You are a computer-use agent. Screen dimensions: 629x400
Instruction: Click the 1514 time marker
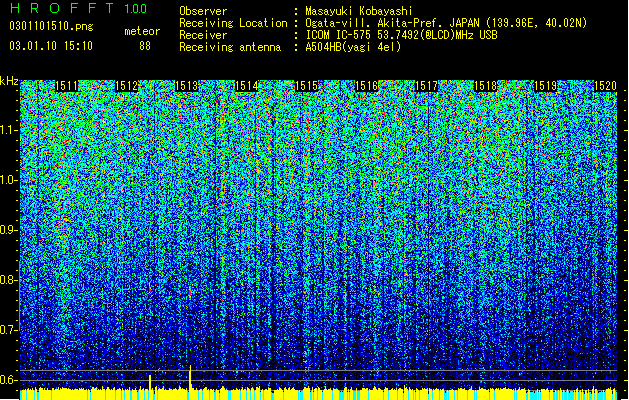246,86
